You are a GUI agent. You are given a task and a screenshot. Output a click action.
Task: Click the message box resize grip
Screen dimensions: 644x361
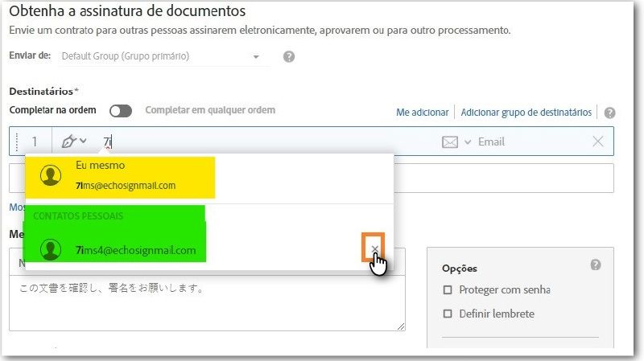tap(401, 326)
